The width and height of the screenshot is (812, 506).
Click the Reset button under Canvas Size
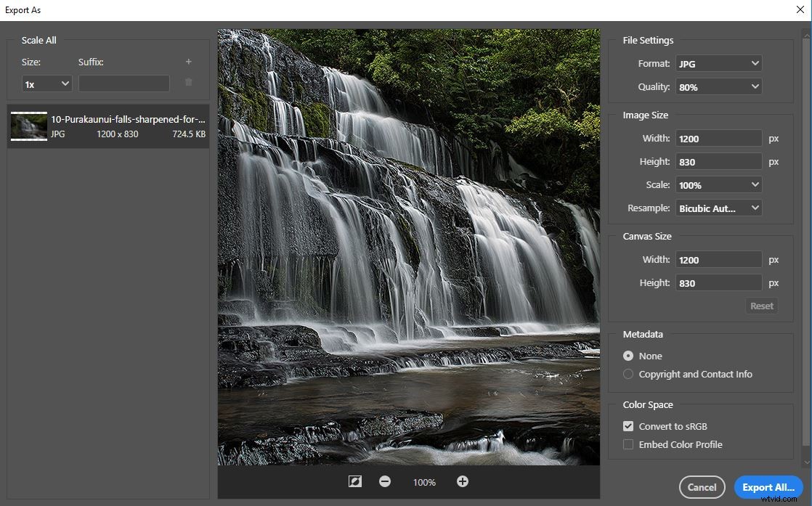click(x=761, y=306)
